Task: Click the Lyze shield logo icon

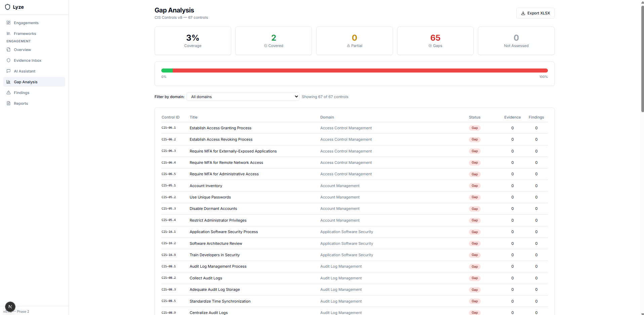Action: tap(7, 7)
